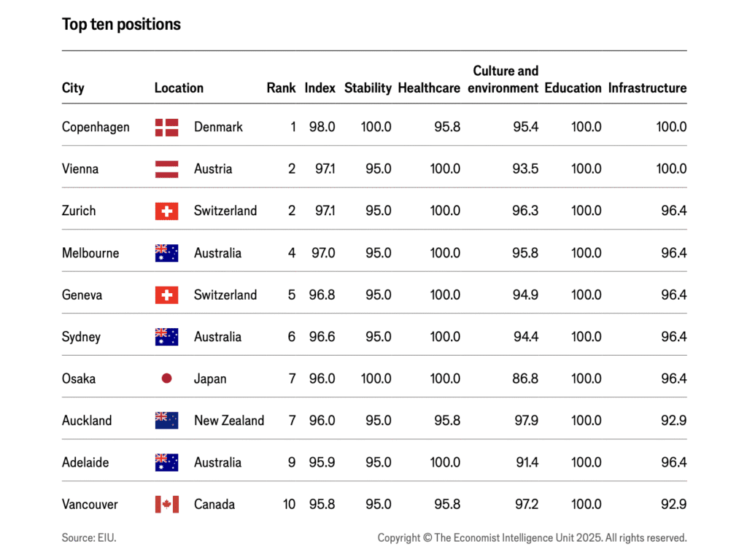Viewport: 747px width, 560px height.
Task: Click the "Top ten positions" title
Action: [121, 24]
